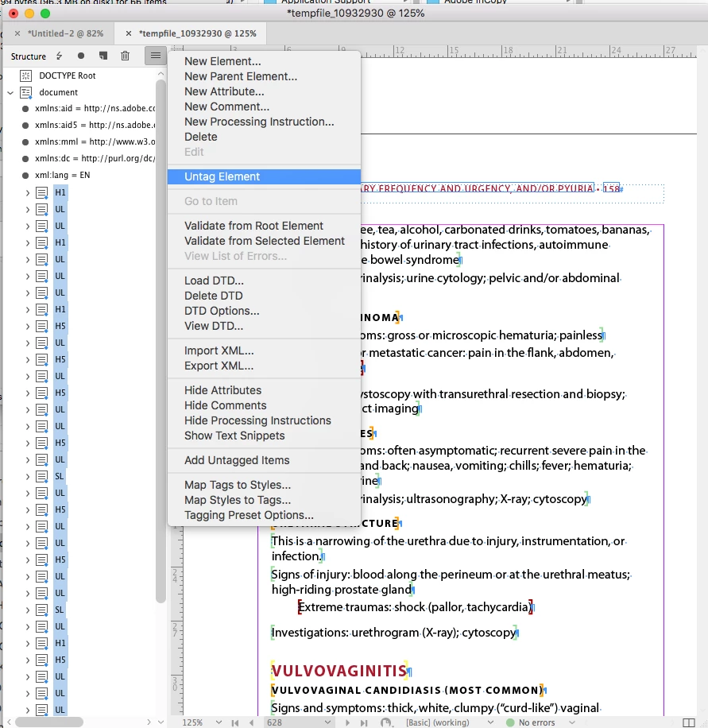Image resolution: width=708 pixels, height=728 pixels.
Task: Choose New Parent Element...
Action: click(x=241, y=76)
